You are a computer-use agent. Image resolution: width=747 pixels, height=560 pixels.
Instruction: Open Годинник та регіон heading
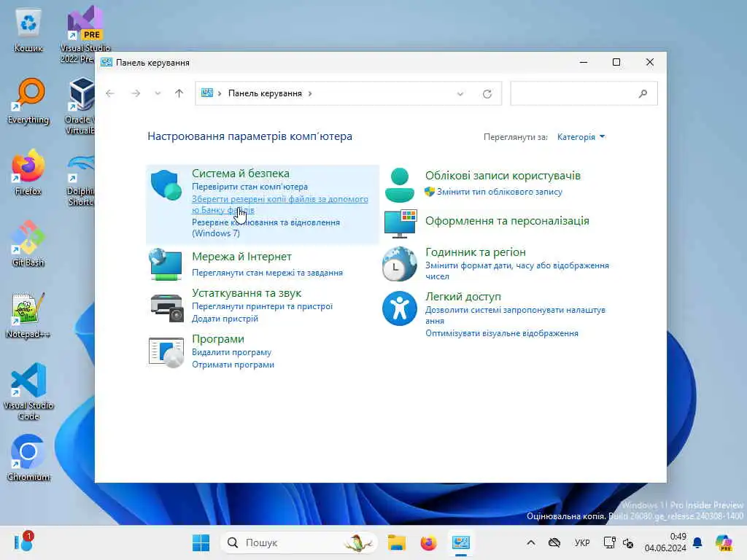pos(476,252)
